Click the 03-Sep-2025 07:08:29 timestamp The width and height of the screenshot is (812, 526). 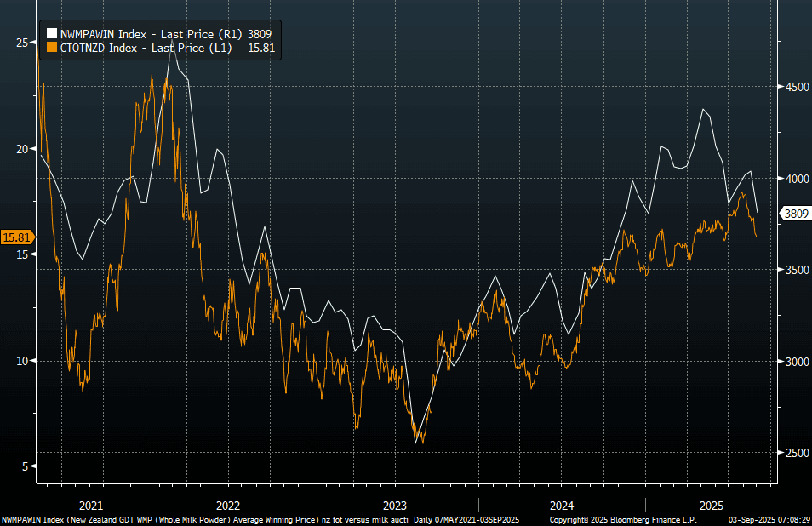point(769,520)
